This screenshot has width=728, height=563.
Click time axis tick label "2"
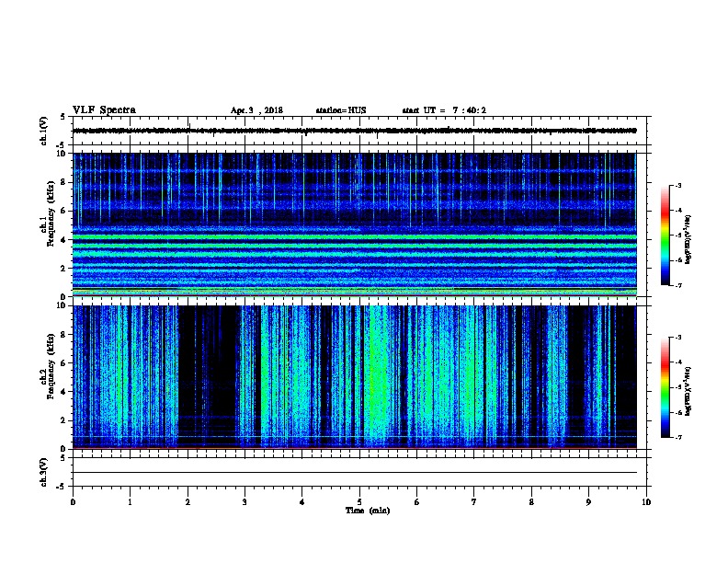188,501
